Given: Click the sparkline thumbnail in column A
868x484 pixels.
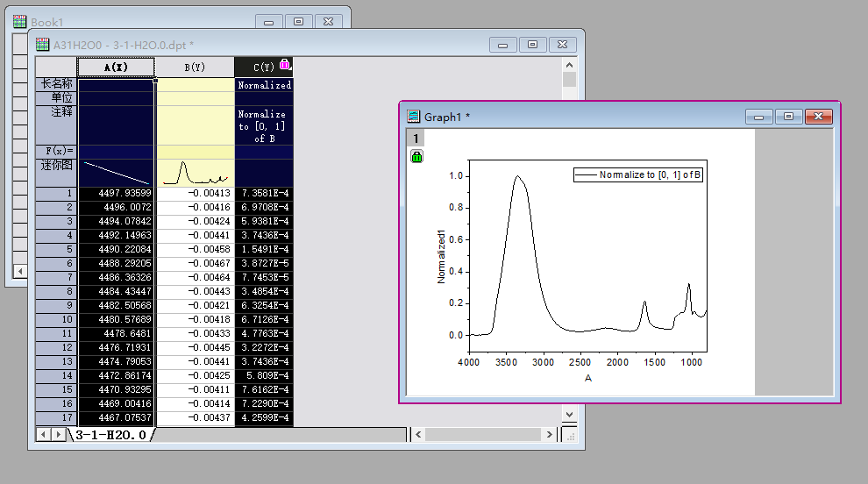Looking at the screenshot, I should point(116,172).
